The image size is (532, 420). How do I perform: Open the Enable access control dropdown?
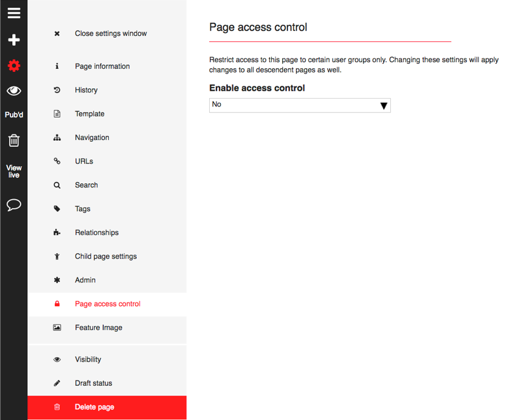click(300, 105)
